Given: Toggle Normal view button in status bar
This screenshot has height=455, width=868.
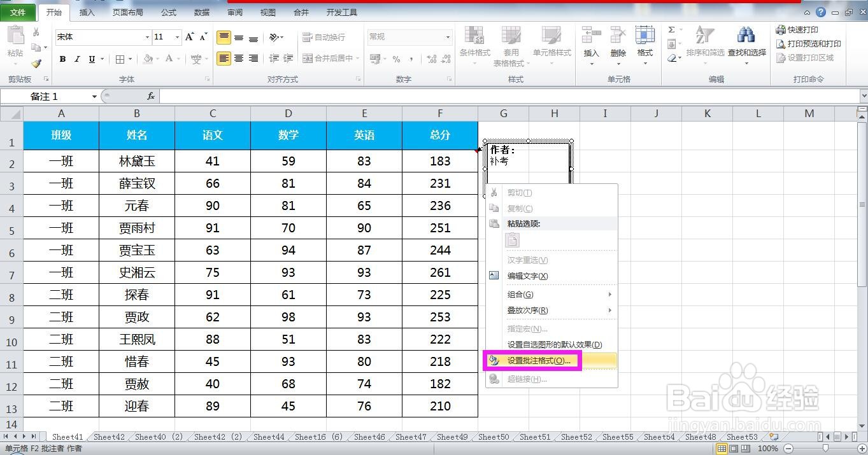Looking at the screenshot, I should [x=722, y=449].
